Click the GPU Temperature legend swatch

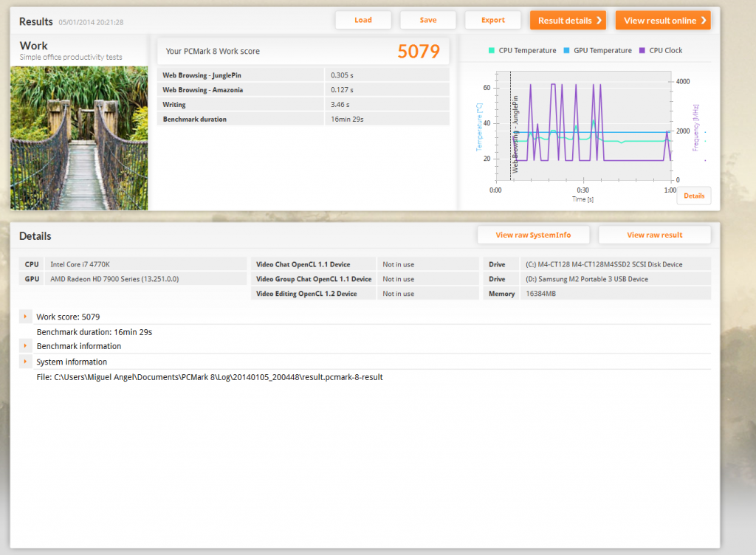[x=566, y=51]
